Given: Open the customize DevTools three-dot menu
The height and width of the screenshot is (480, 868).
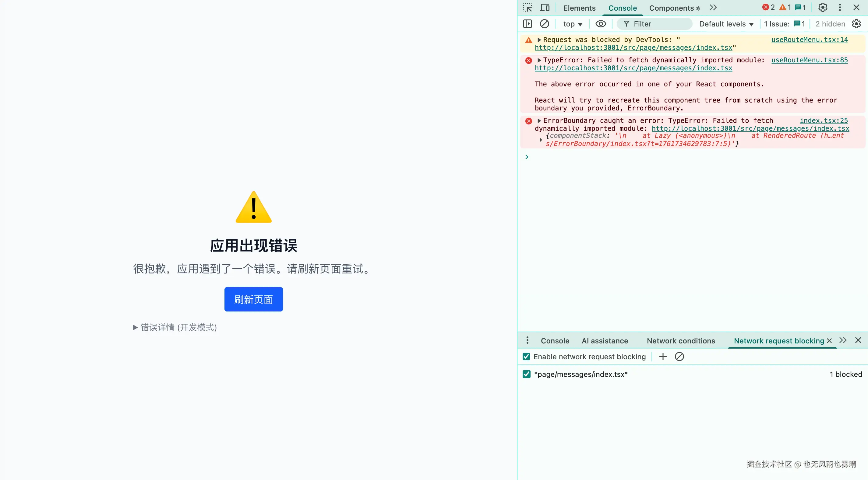Looking at the screenshot, I should (x=840, y=7).
